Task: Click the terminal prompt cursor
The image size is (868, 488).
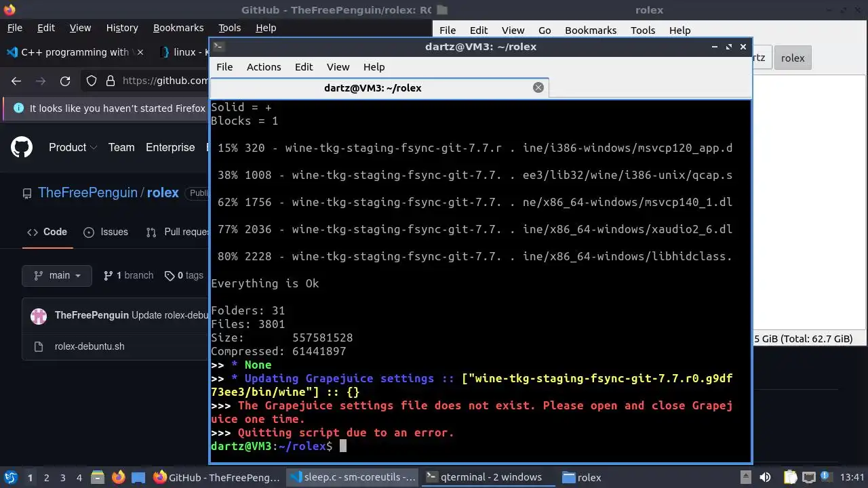Action: point(343,446)
